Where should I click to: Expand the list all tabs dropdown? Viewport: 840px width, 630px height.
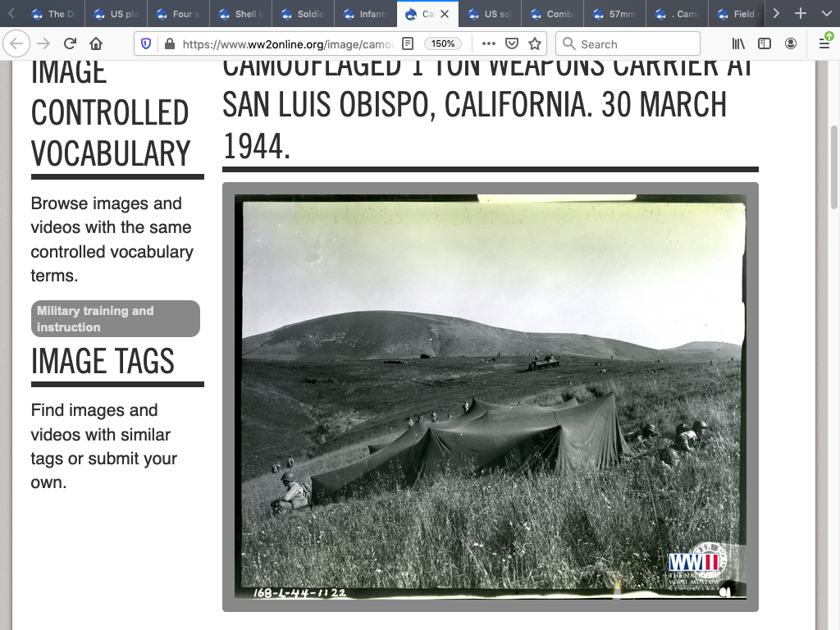coord(826,14)
